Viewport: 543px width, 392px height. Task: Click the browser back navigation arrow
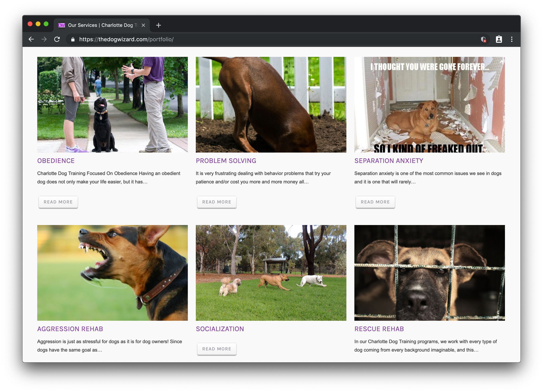(31, 39)
